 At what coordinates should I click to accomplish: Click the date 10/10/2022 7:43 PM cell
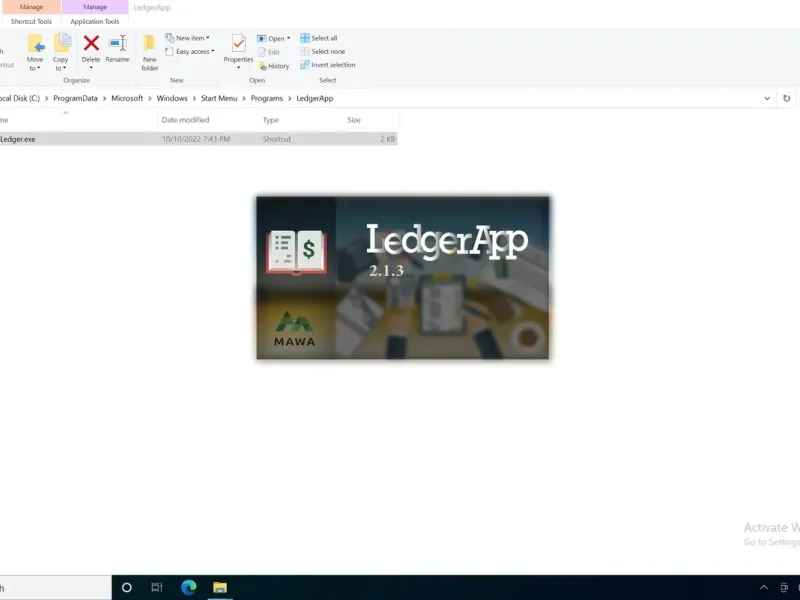tap(196, 139)
